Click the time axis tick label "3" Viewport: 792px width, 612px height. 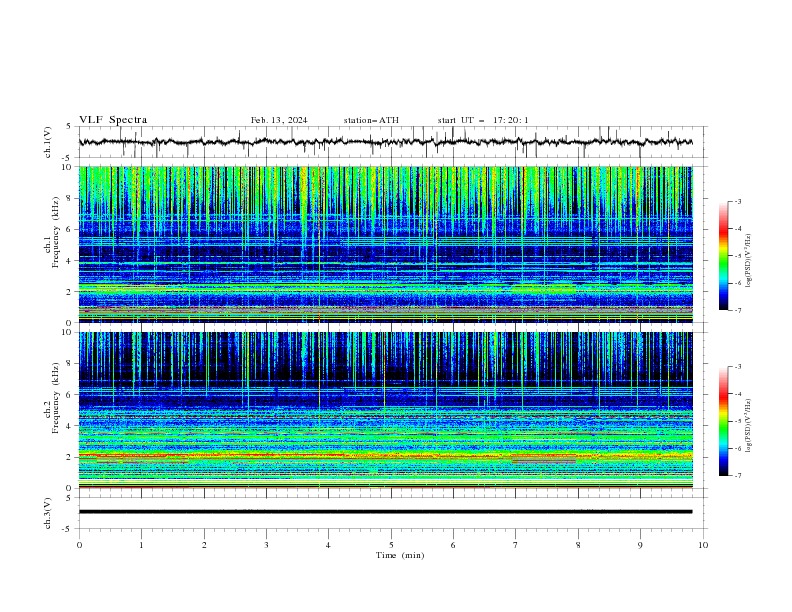[266, 545]
